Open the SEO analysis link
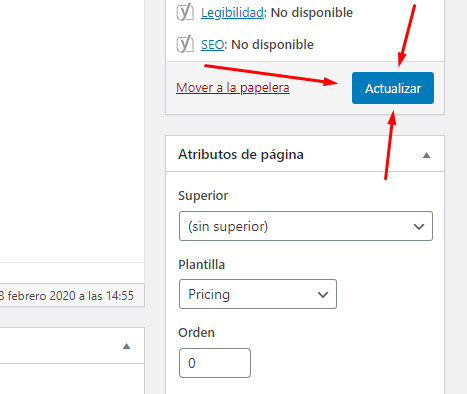 click(212, 44)
